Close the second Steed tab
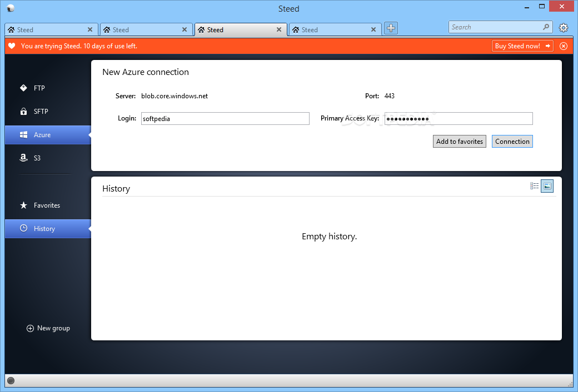This screenshot has height=392, width=578. 185,29
